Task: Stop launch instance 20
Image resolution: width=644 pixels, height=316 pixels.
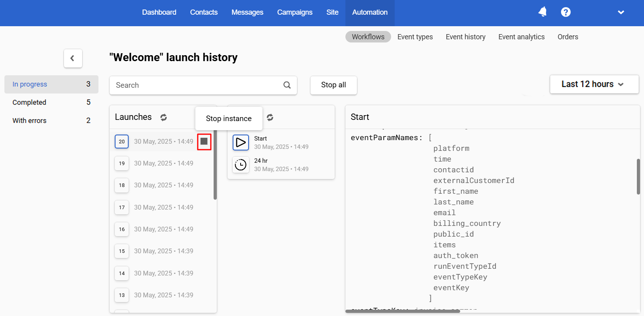Action: pyautogui.click(x=204, y=141)
